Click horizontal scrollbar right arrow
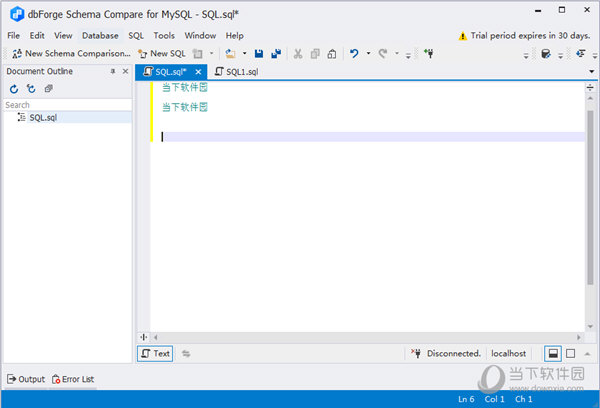The image size is (600, 408). pyautogui.click(x=579, y=337)
